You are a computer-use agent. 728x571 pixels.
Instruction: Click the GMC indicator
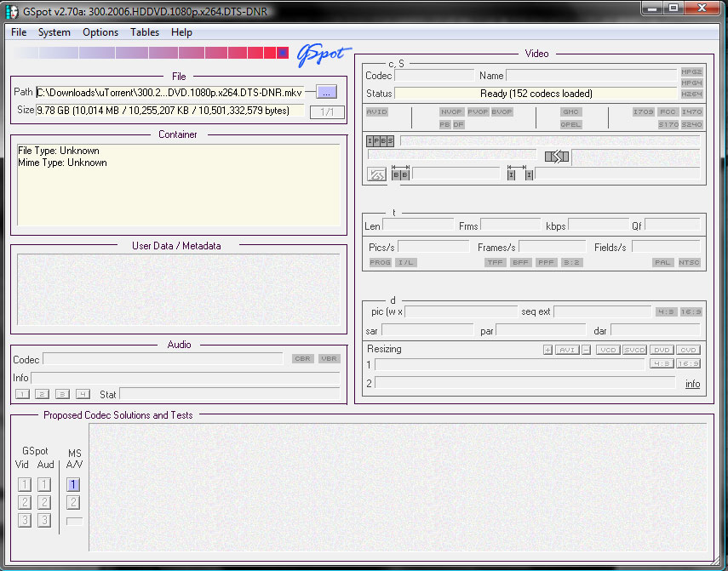pyautogui.click(x=570, y=111)
